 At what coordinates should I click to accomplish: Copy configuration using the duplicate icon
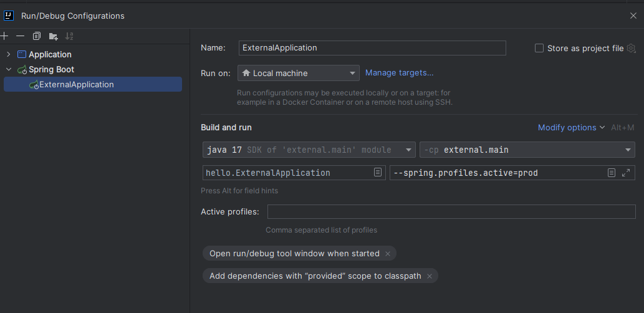(37, 36)
